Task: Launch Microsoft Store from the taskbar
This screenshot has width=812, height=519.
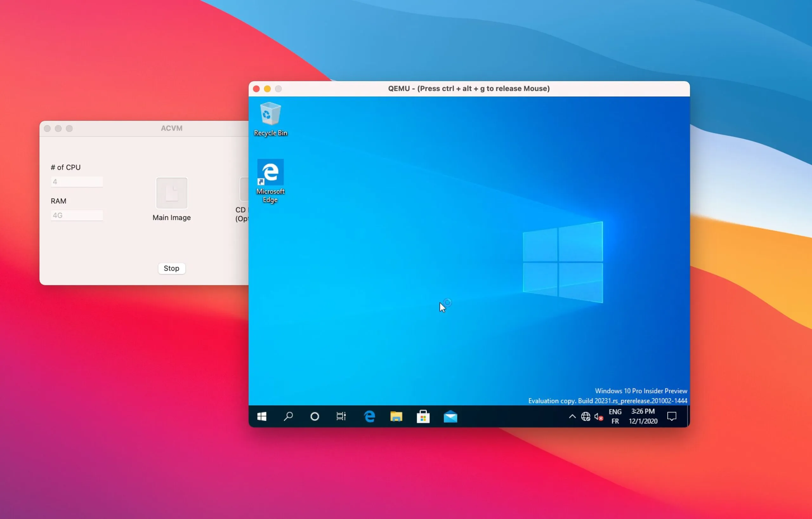Action: point(423,417)
